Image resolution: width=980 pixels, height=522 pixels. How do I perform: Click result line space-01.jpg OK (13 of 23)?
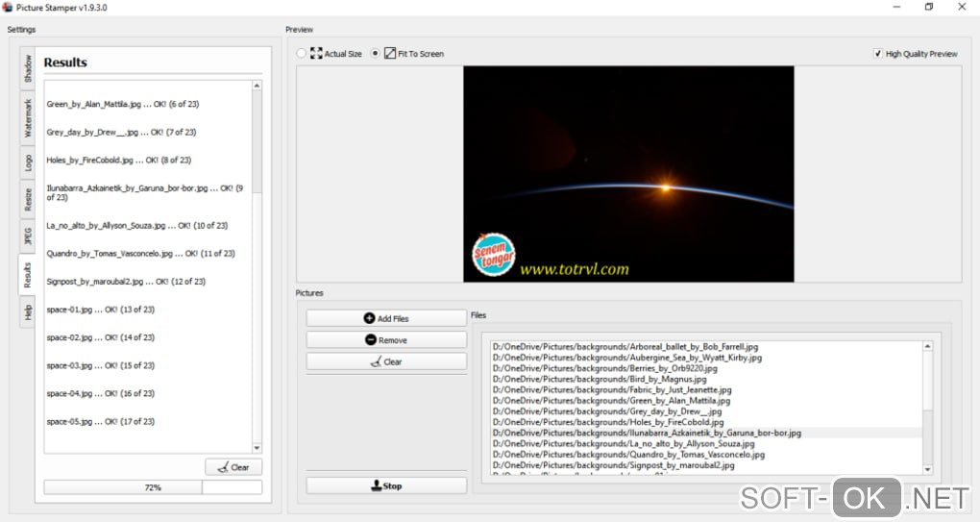(100, 311)
